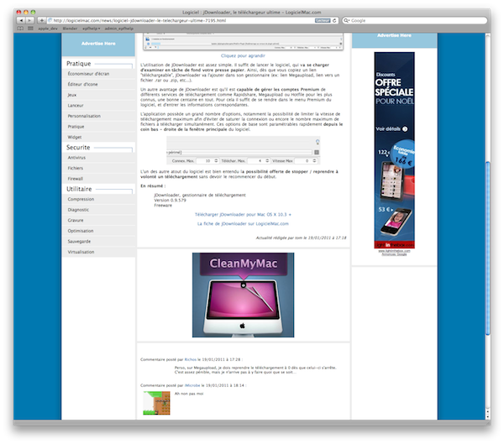The image size is (504, 444).
Task: Go back with Safari's back arrow
Action: click(x=21, y=20)
